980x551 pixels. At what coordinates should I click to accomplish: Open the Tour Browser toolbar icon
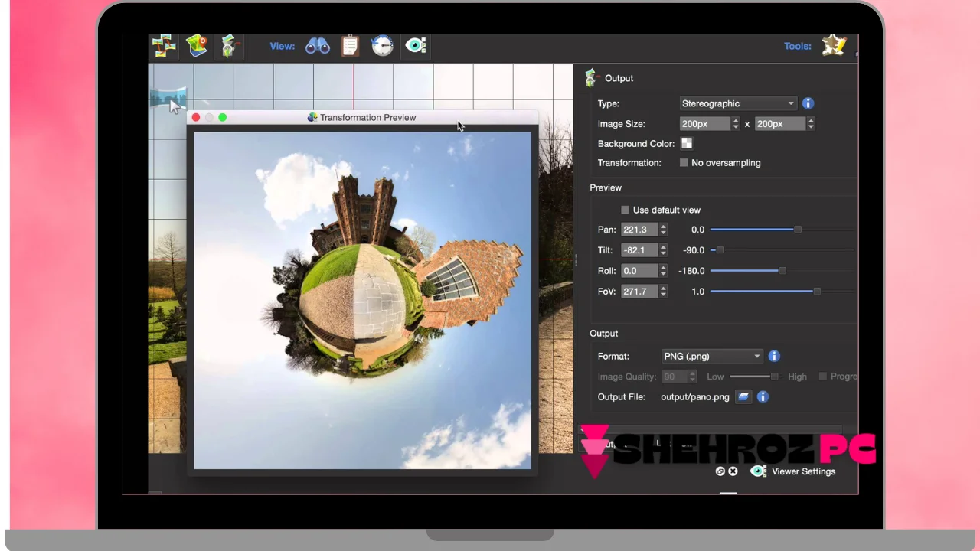click(x=164, y=46)
